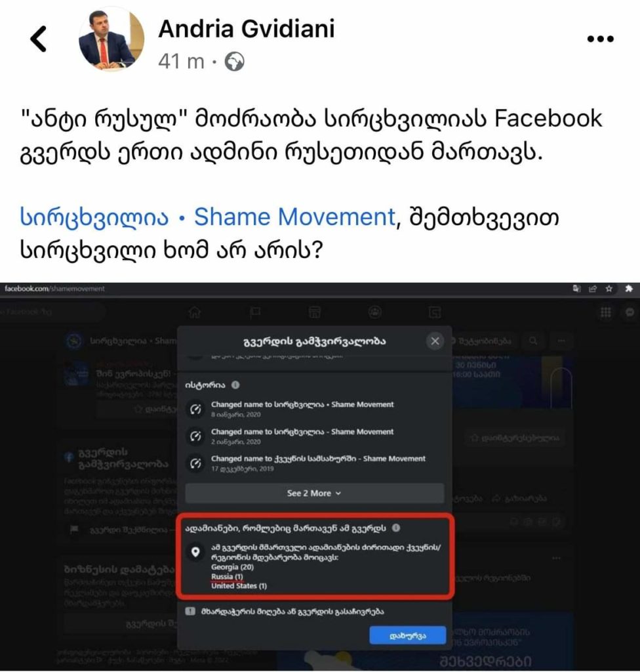The image size is (640, 672).
Task: Click the browser extensions puzzle icon
Action: pyautogui.click(x=628, y=289)
